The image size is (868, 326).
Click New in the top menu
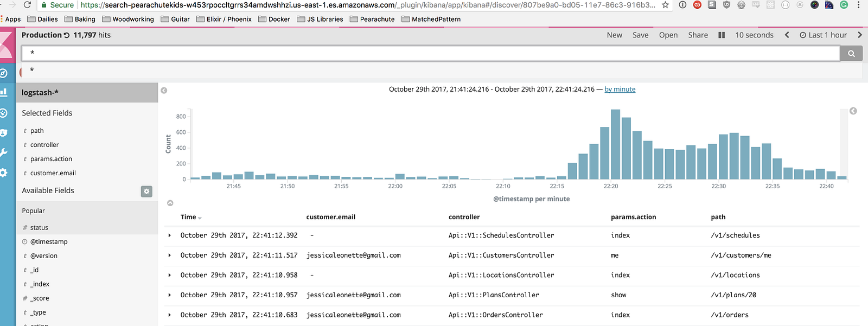pyautogui.click(x=615, y=35)
